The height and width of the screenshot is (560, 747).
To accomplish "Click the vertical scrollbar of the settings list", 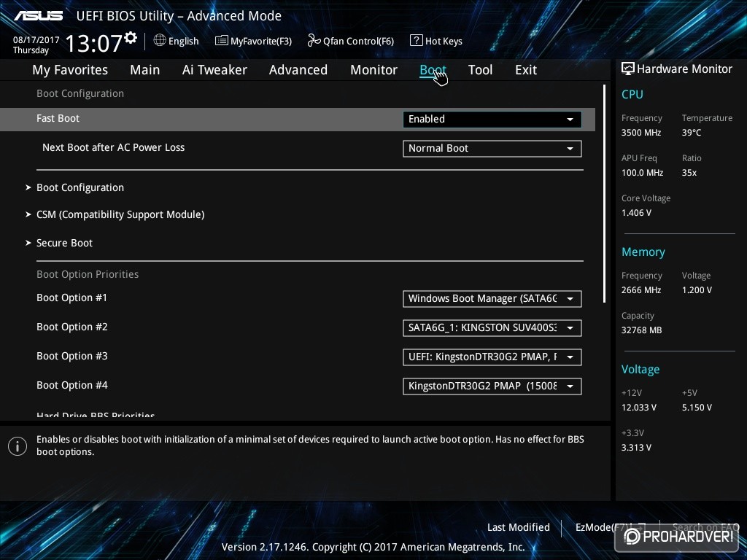I will [604, 193].
